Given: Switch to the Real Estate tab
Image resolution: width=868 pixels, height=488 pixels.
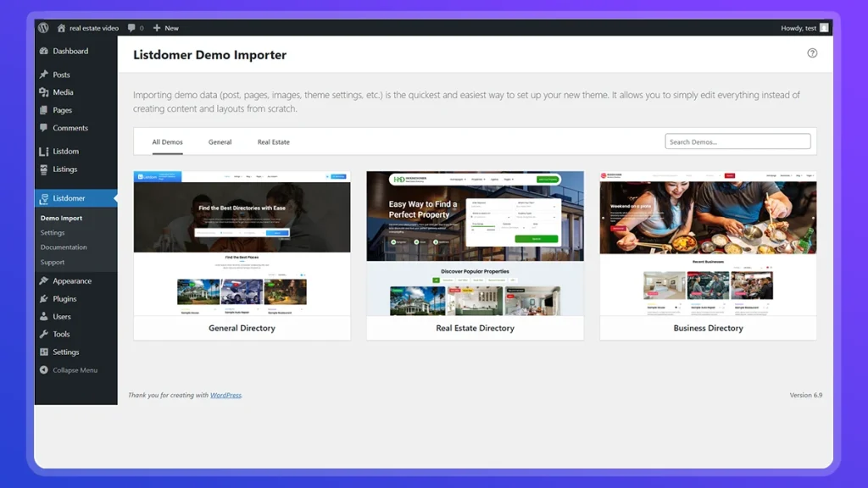Looking at the screenshot, I should click(273, 141).
